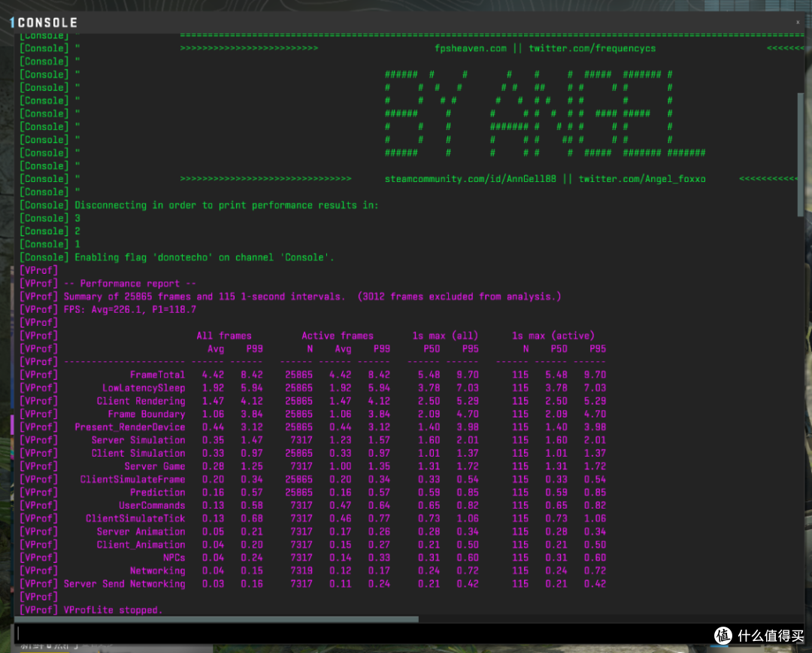
Task: Click the 'Active frames' column header
Action: tap(337, 336)
